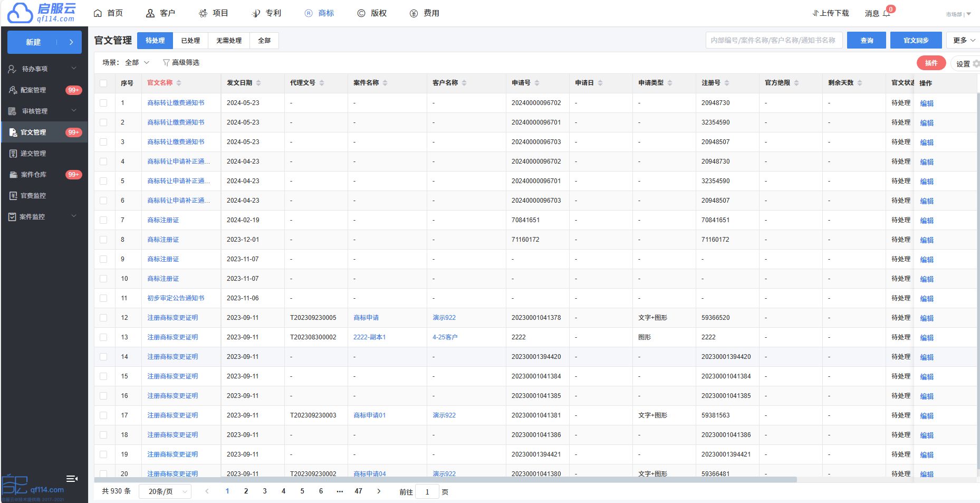Select 官文管理 in the sidebar
Image resolution: width=980 pixels, height=503 pixels.
(x=44, y=132)
